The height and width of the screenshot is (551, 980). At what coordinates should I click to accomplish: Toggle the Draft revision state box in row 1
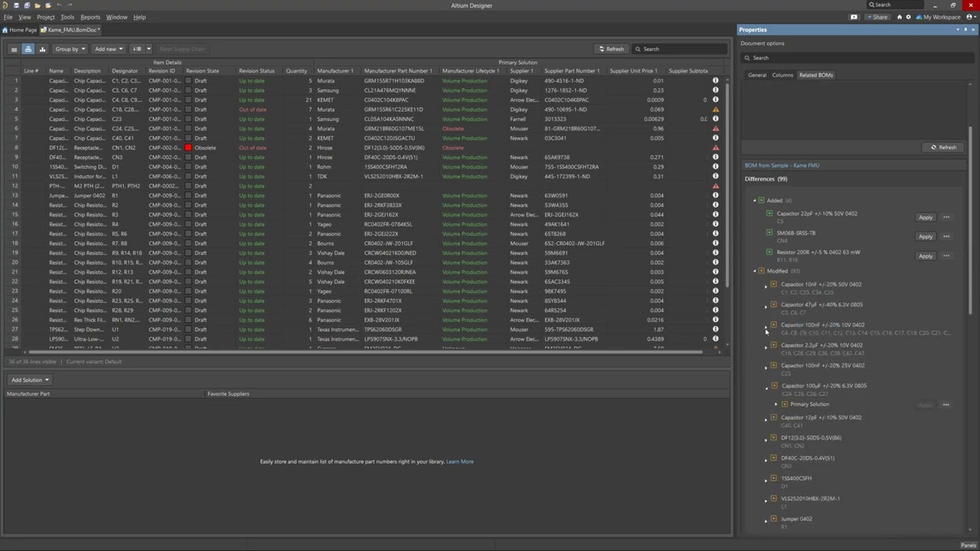pos(188,80)
